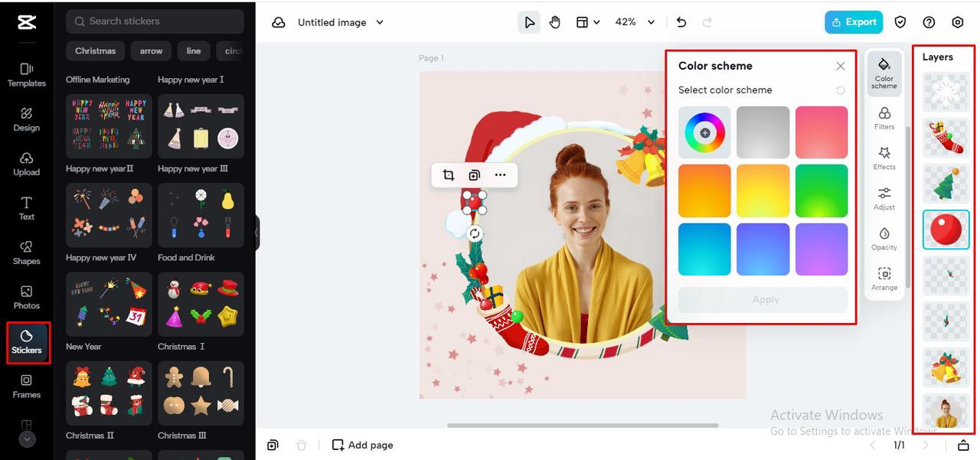This screenshot has width=980, height=460.
Task: Open the settings hexagon icon
Action: pos(958,22)
